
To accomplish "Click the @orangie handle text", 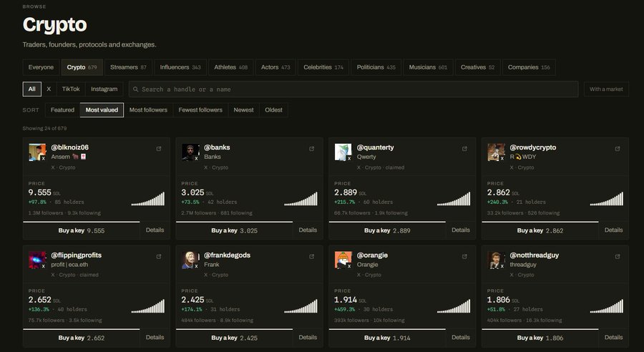I will [372, 255].
